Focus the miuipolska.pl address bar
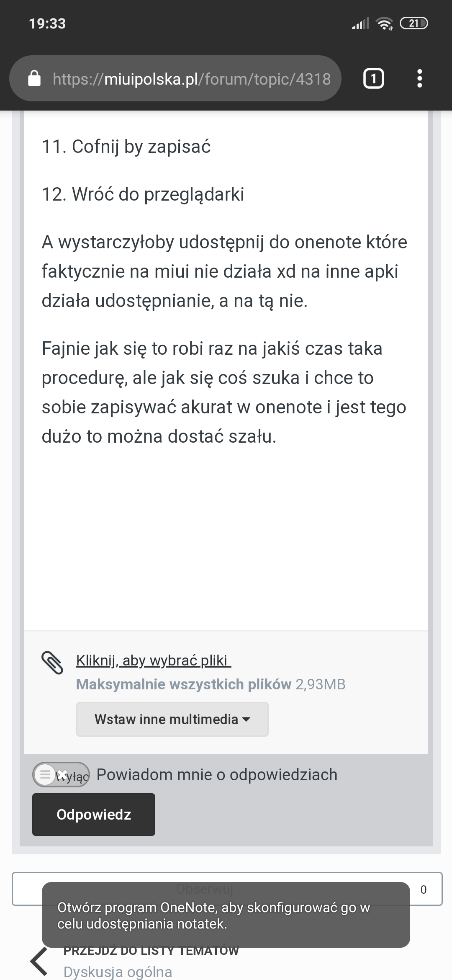The width and height of the screenshot is (452, 980). point(192,79)
